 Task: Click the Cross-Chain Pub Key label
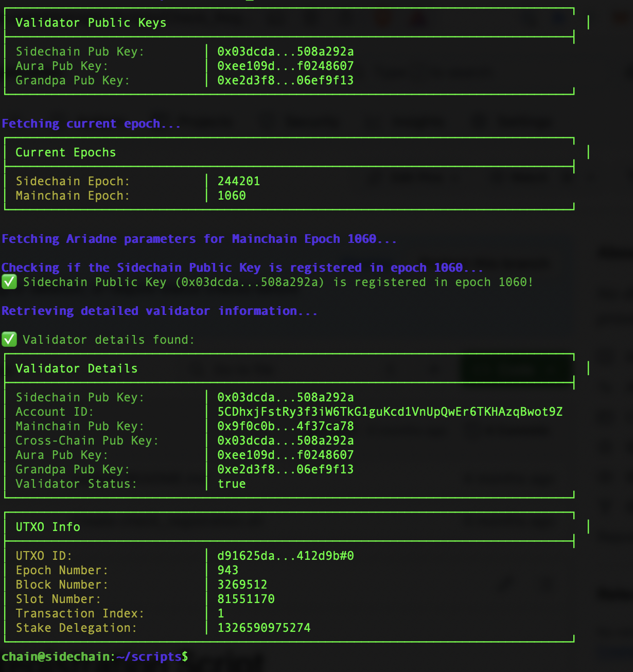click(x=86, y=440)
